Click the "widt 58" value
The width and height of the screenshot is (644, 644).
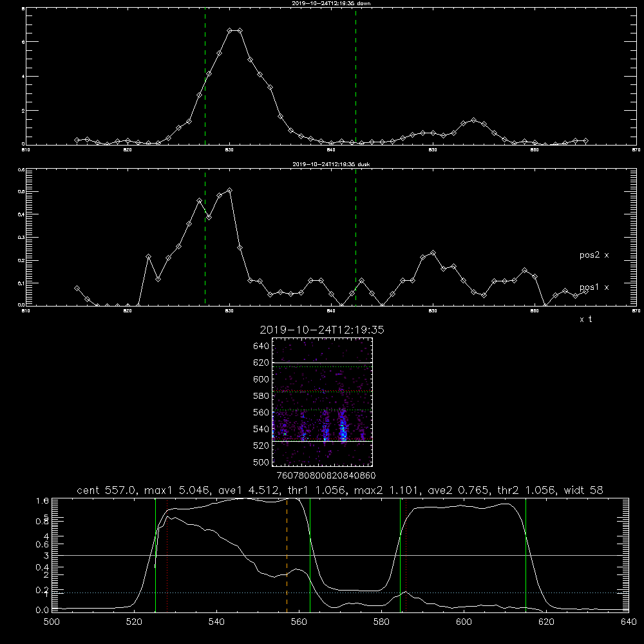click(x=583, y=490)
